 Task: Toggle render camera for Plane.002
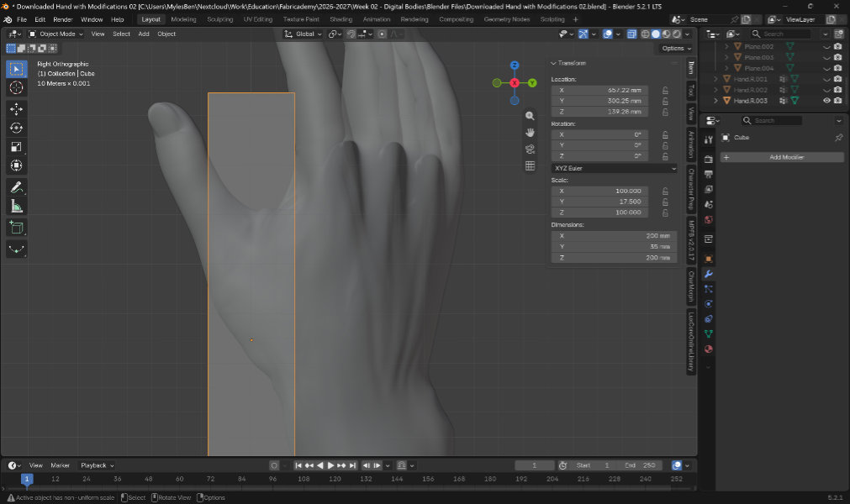(x=837, y=46)
